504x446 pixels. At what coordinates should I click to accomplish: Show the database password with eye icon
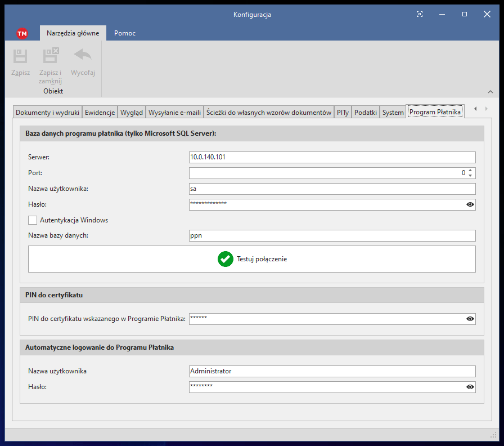470,204
